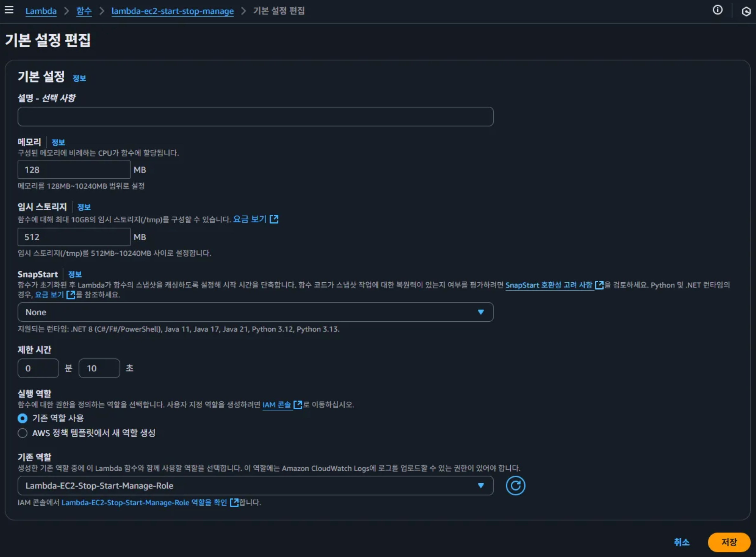The width and height of the screenshot is (756, 557).
Task: Click the refresh icon next to existing role dropdown
Action: (x=515, y=486)
